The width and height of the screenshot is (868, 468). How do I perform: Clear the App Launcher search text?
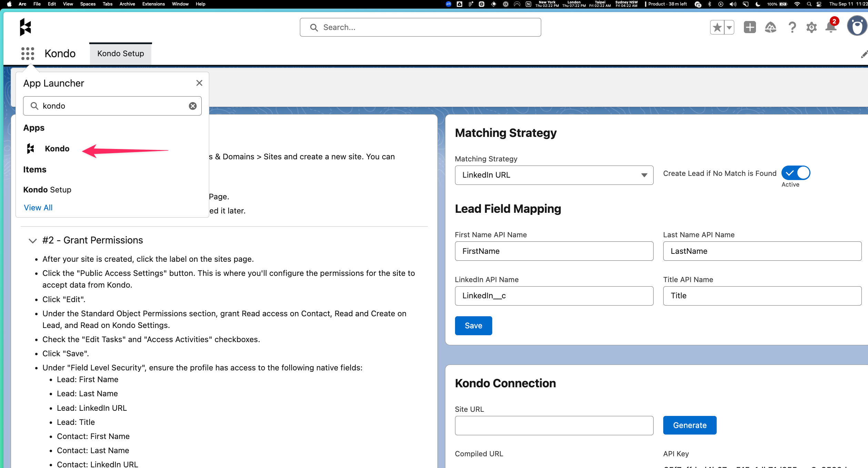coord(193,106)
